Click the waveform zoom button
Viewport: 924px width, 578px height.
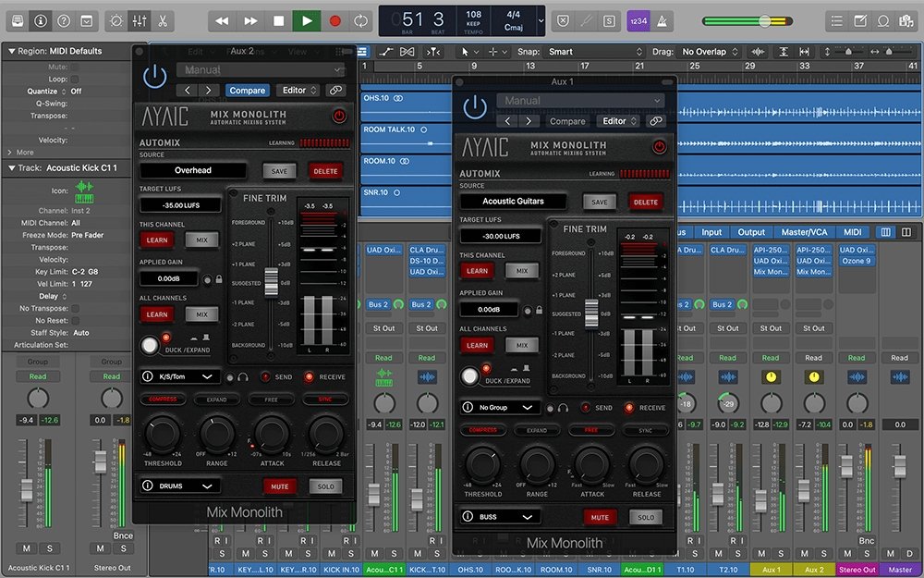[x=759, y=52]
